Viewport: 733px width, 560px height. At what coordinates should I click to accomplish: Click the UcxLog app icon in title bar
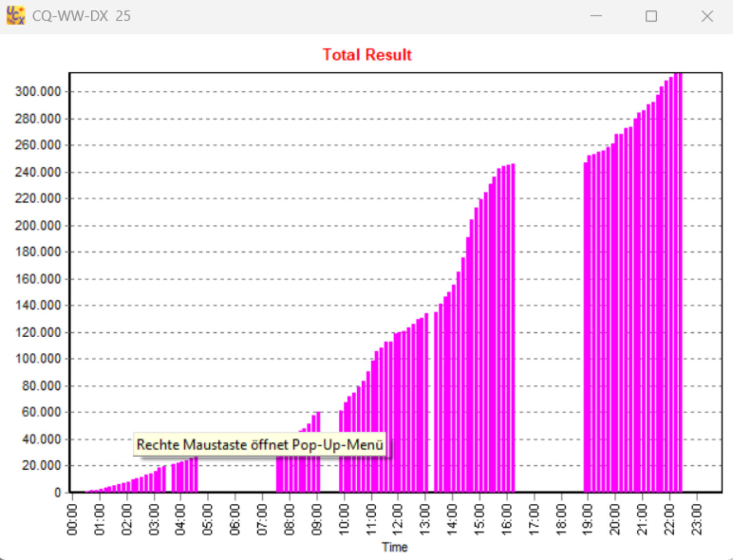click(15, 15)
